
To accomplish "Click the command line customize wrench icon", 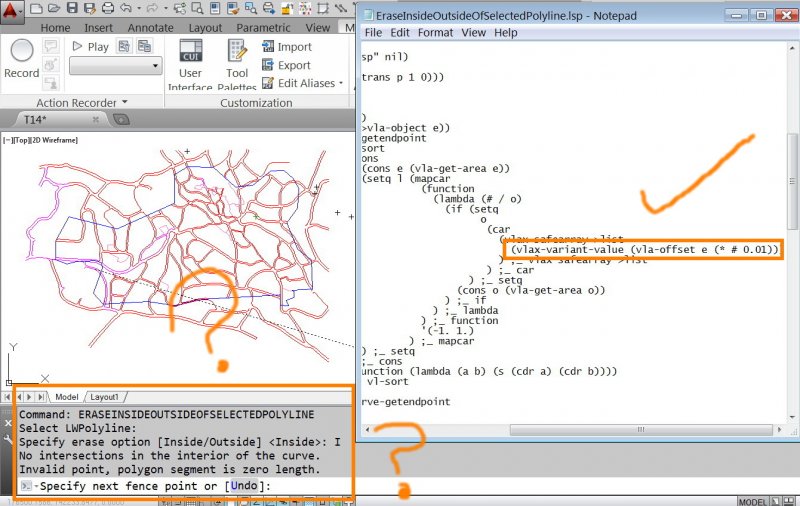I will click(x=8, y=439).
